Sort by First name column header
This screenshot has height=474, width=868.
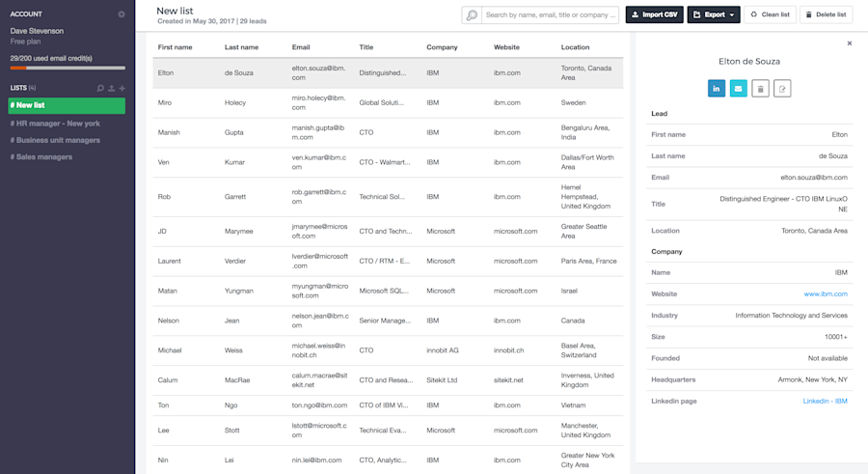(175, 47)
